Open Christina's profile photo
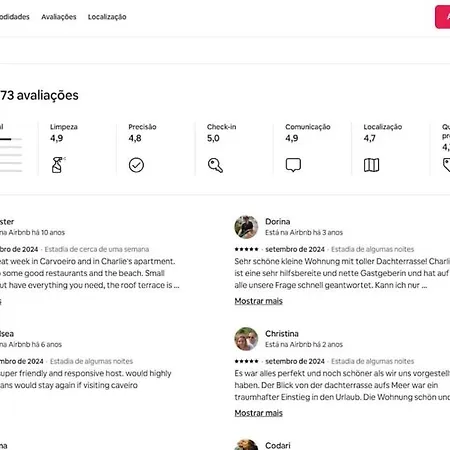This screenshot has height=450, width=450. pyautogui.click(x=246, y=339)
